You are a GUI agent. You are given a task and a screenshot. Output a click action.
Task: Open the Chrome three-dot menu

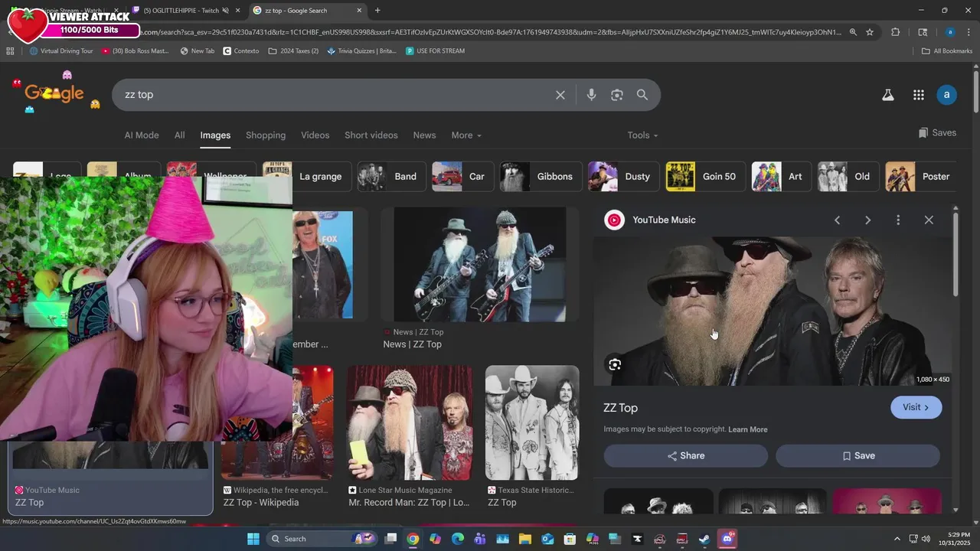click(969, 32)
